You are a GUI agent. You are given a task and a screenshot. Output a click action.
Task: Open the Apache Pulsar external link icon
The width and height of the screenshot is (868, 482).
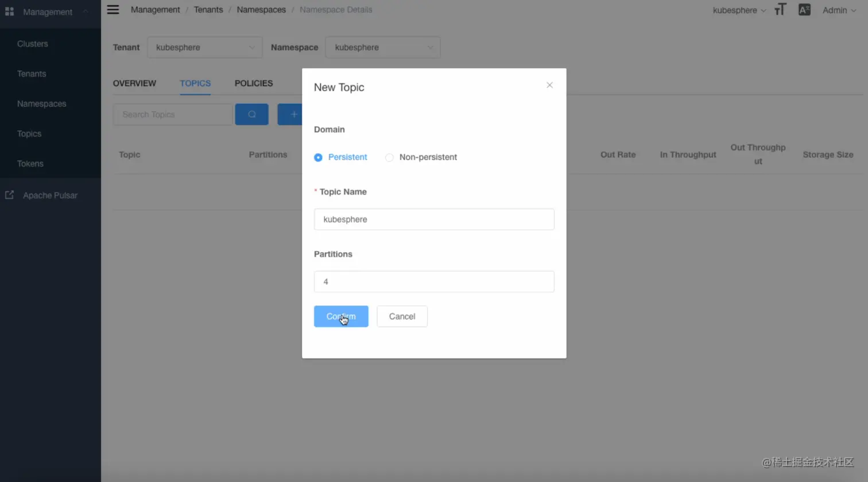pyautogui.click(x=9, y=195)
